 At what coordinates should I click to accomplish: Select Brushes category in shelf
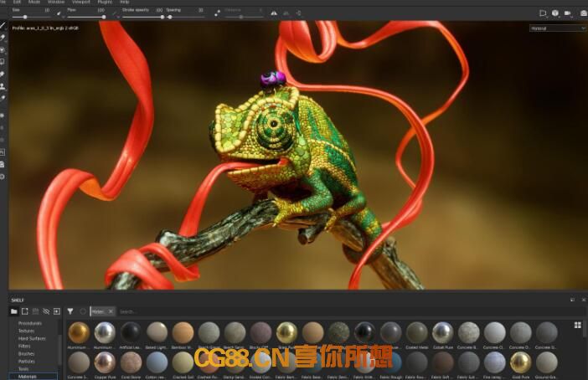tap(26, 354)
